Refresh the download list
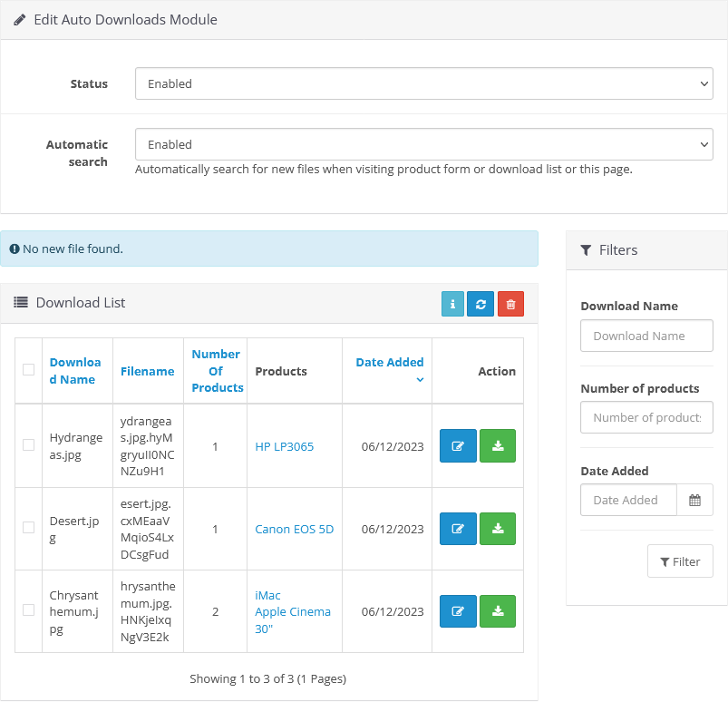 coord(480,304)
